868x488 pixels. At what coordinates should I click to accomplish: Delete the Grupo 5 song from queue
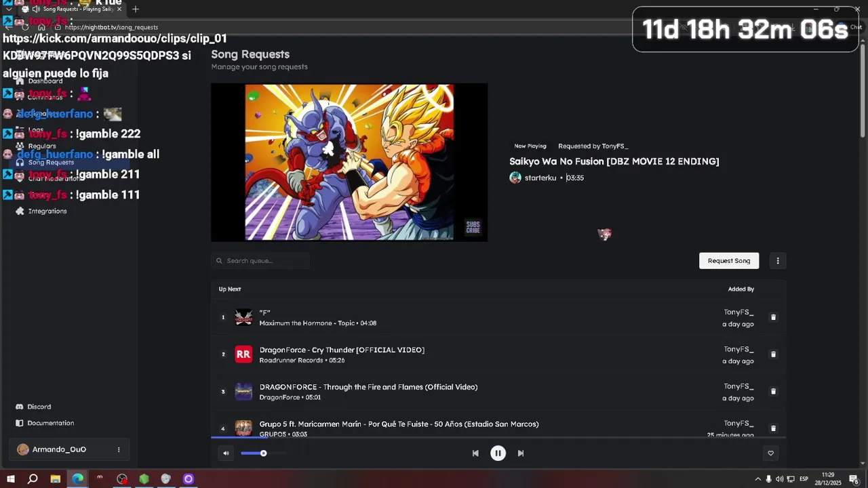tap(773, 428)
